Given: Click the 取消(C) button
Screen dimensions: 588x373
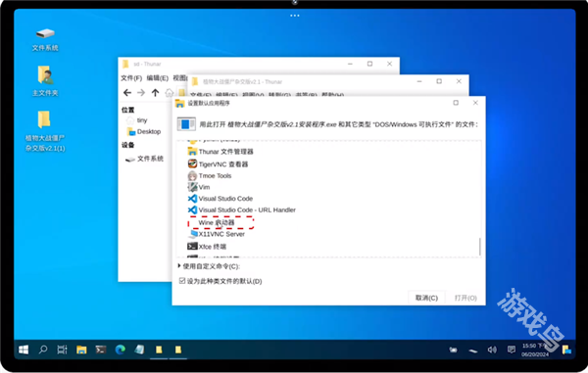Looking at the screenshot, I should [426, 298].
